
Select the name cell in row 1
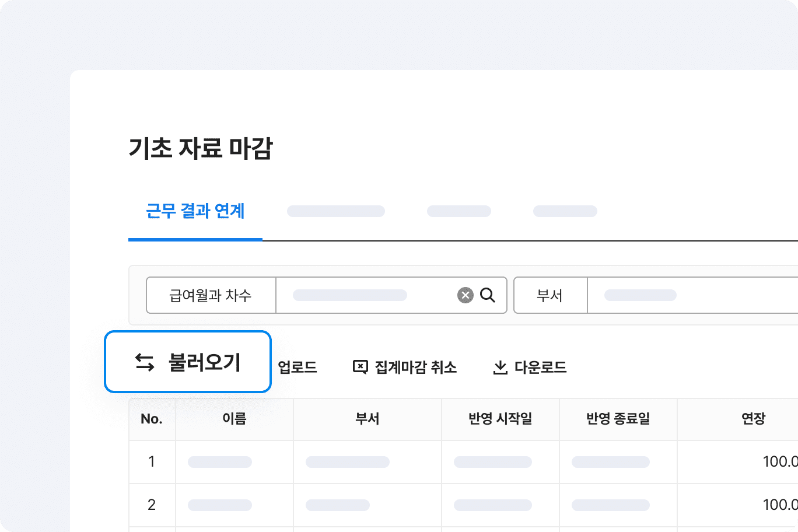[235, 462]
